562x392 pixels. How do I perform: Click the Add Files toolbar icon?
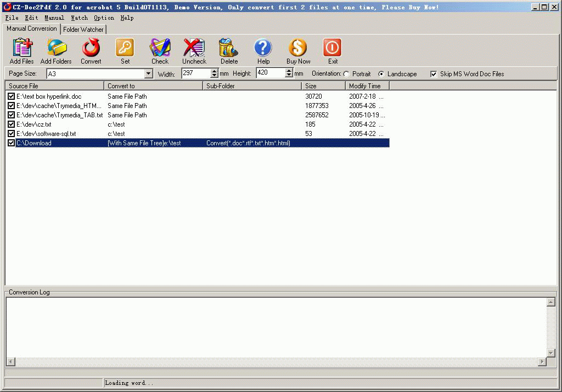point(22,48)
